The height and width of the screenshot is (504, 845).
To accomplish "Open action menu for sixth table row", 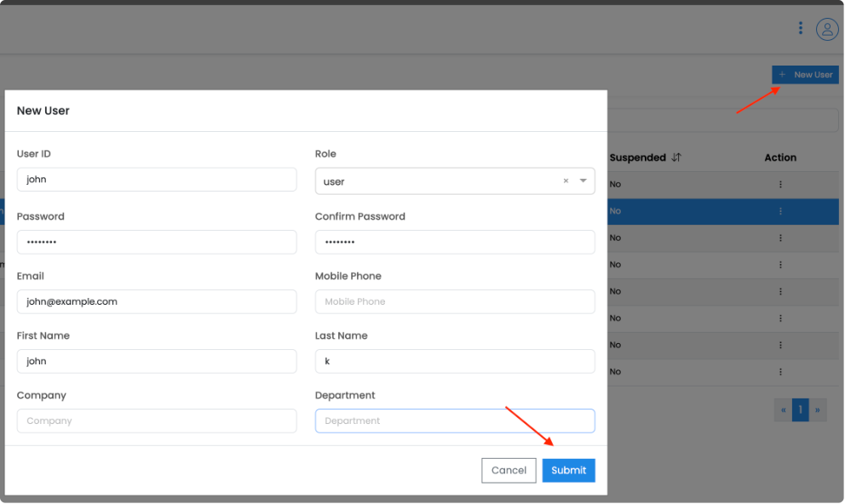I will pos(780,318).
